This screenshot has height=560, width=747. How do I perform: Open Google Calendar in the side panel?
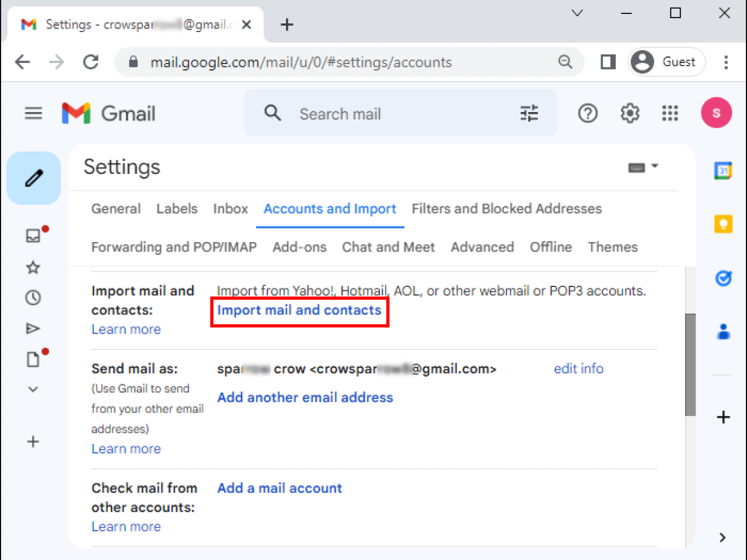point(723,170)
